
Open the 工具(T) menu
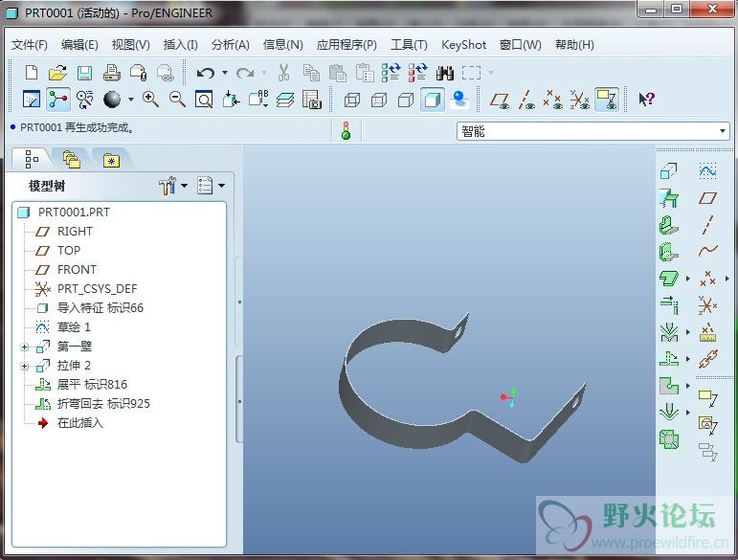click(409, 45)
